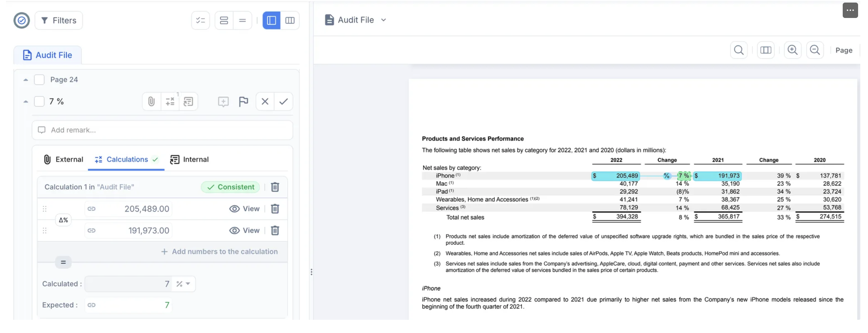
Task: Zoom out of the document
Action: pos(815,50)
